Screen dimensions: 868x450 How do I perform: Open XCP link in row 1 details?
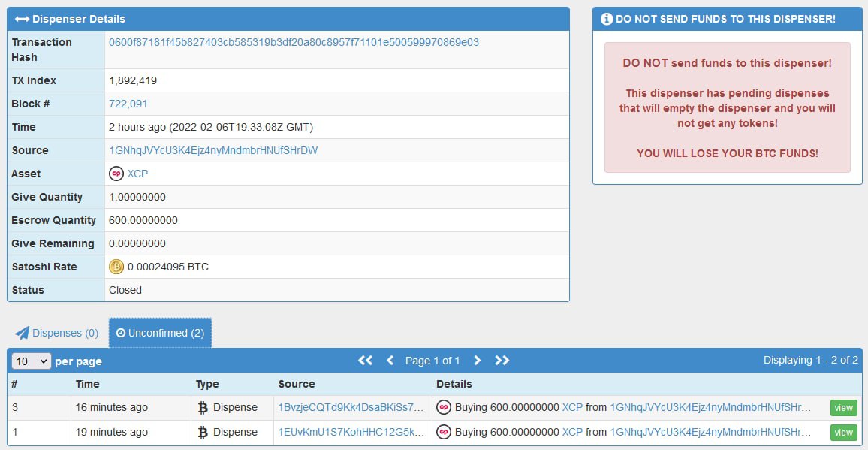(572, 432)
